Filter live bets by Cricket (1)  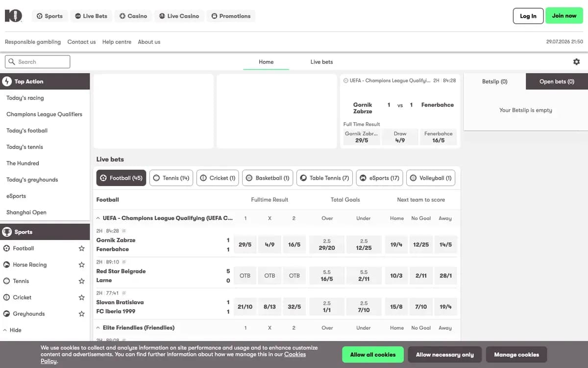(x=218, y=178)
